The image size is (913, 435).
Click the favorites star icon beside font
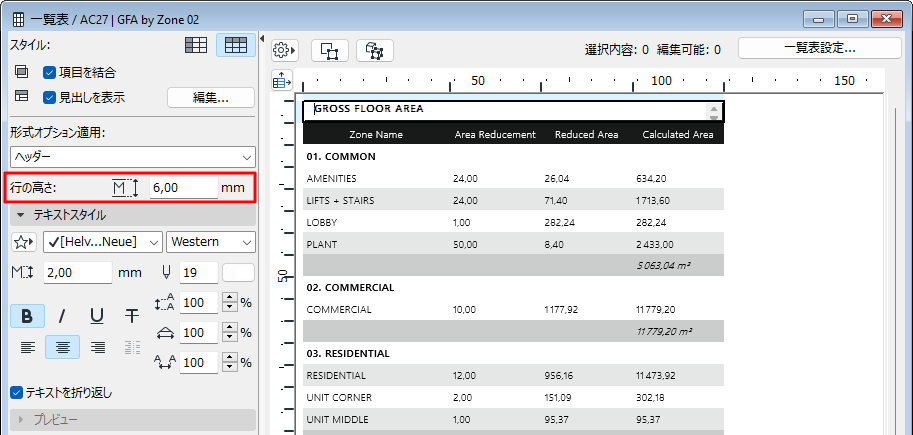pyautogui.click(x=24, y=242)
